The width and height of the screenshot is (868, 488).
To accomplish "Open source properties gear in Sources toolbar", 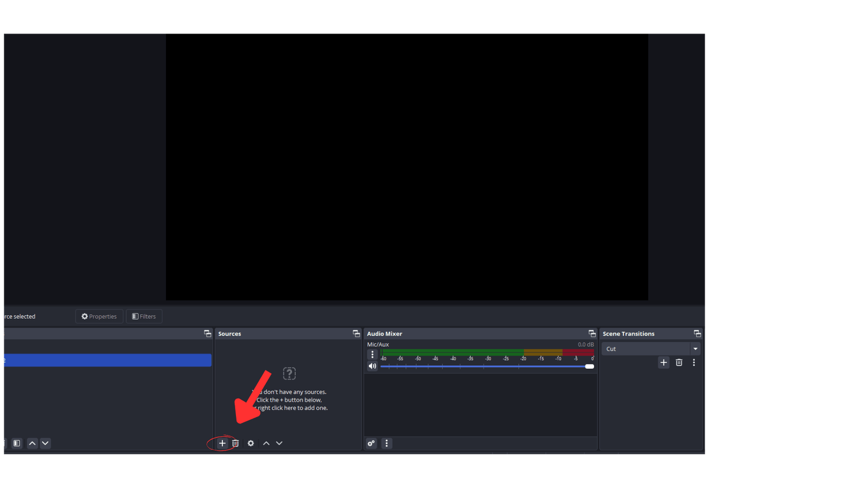I will (251, 443).
